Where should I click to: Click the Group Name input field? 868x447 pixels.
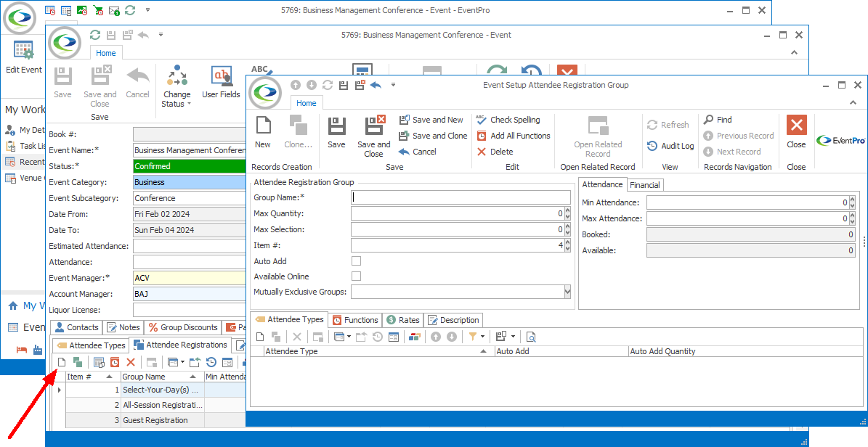coord(461,197)
